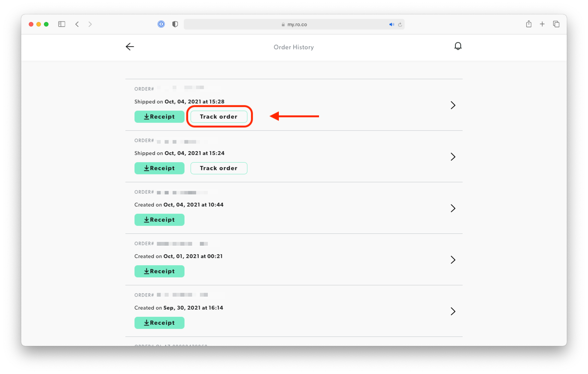Go back using the Order History arrow

tap(130, 47)
